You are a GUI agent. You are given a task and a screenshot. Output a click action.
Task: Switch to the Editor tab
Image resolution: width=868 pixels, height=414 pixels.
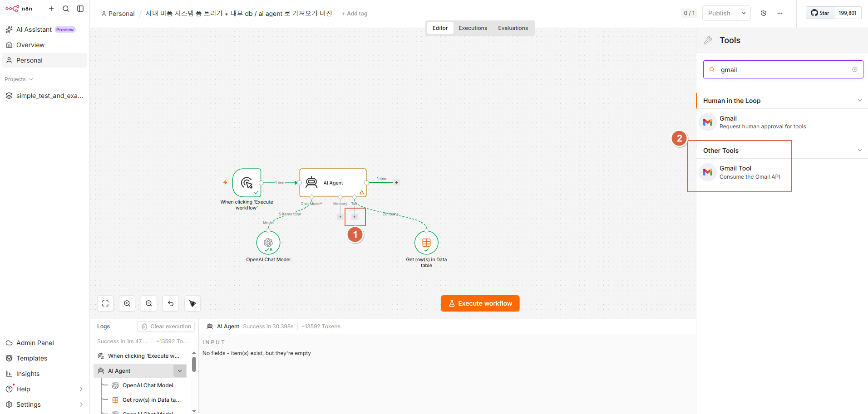(440, 28)
